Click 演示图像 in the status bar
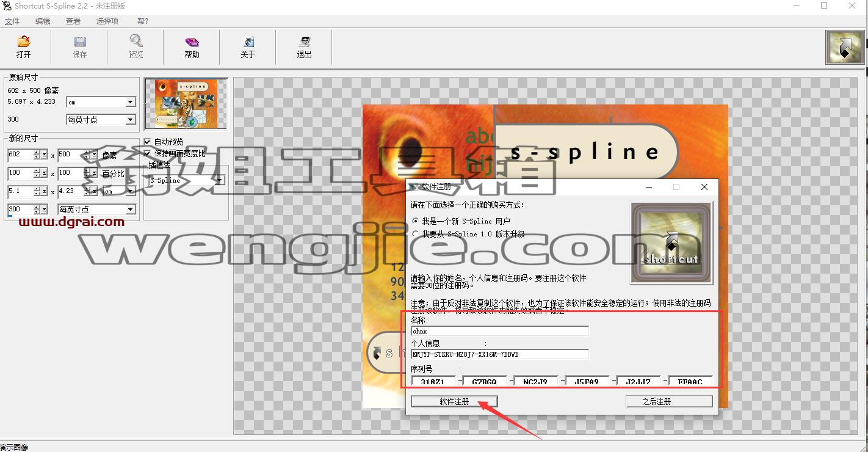Image resolution: width=868 pixels, height=452 pixels. click(x=13, y=447)
